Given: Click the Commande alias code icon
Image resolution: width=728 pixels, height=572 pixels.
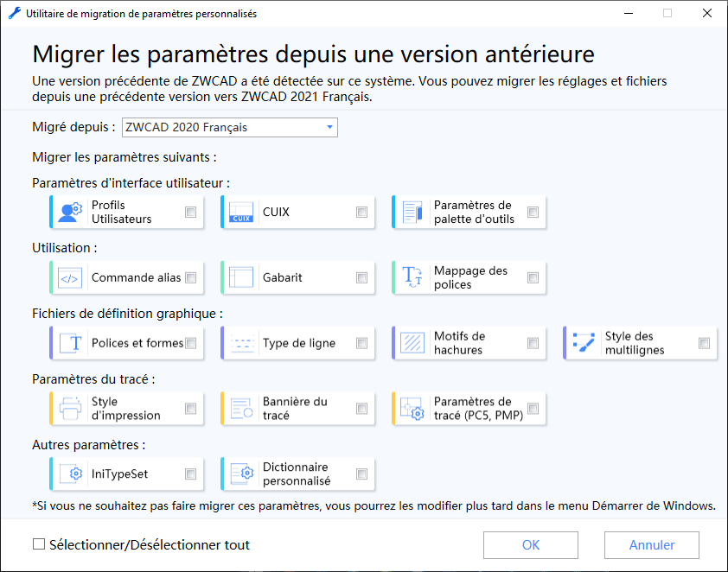Looking at the screenshot, I should pyautogui.click(x=70, y=278).
